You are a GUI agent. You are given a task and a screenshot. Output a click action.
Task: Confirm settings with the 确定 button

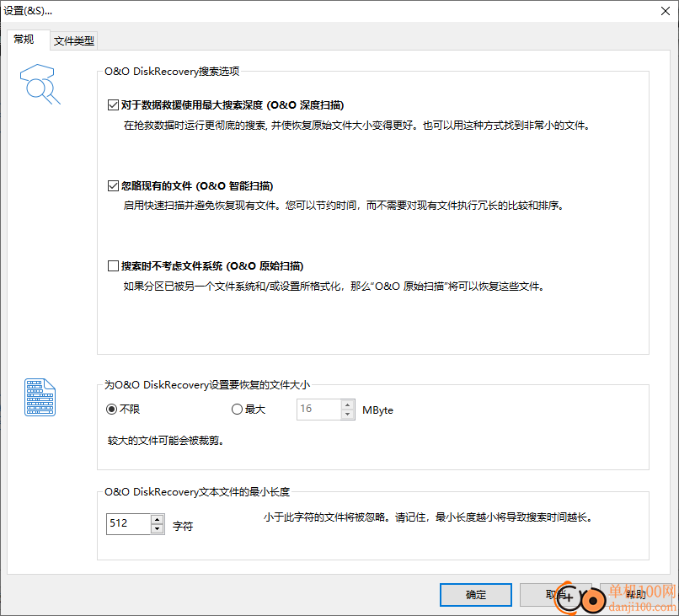tap(476, 595)
